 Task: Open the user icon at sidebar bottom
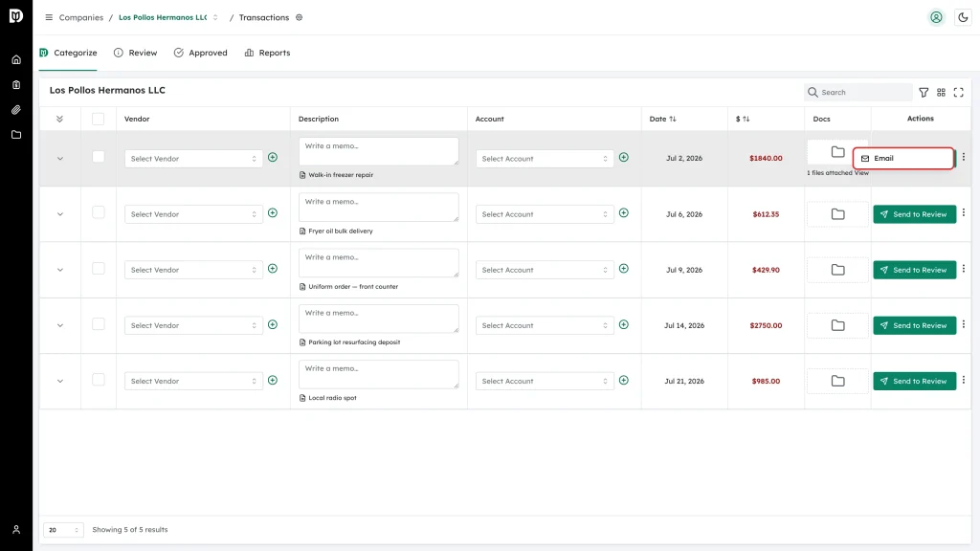[x=16, y=530]
